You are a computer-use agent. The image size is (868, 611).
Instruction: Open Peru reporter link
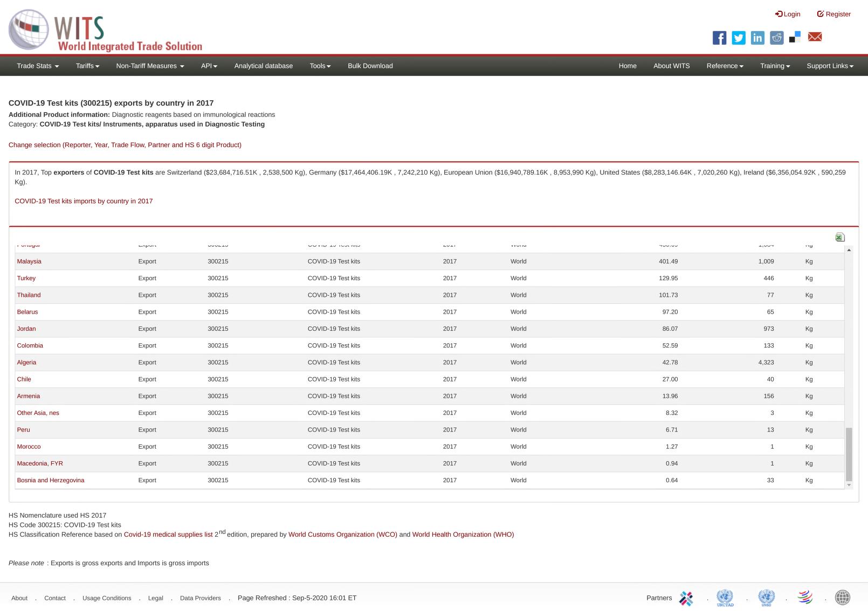point(24,430)
